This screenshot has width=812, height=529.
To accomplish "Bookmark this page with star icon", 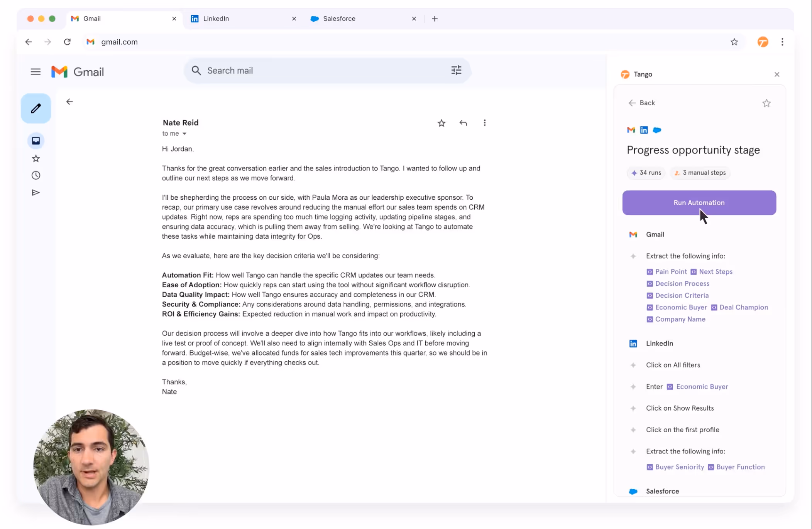I will 734,42.
